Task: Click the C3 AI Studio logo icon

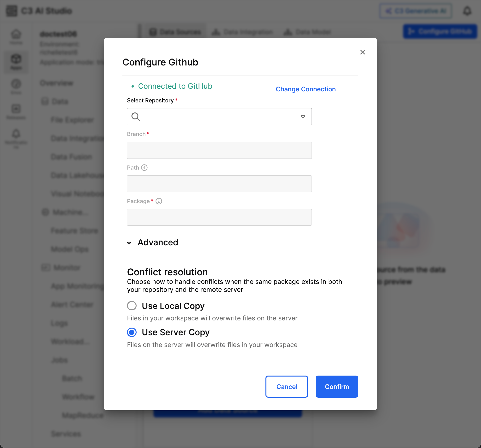Action: click(x=12, y=11)
